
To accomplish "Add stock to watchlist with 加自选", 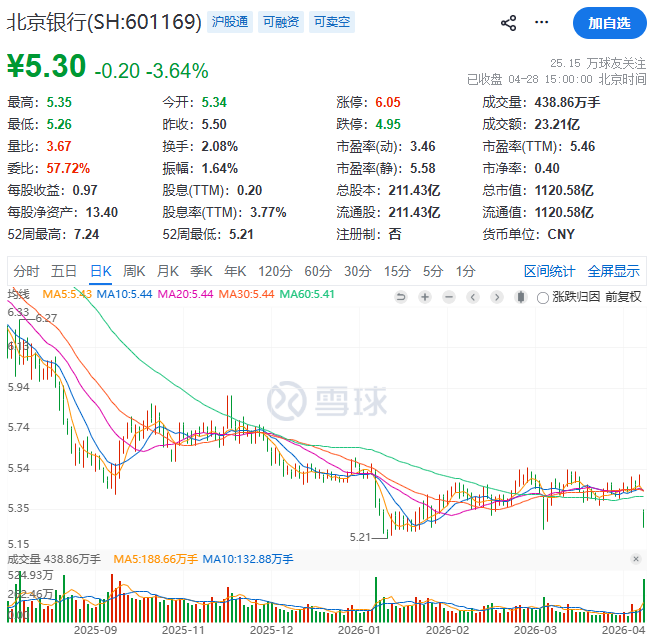I will [609, 23].
